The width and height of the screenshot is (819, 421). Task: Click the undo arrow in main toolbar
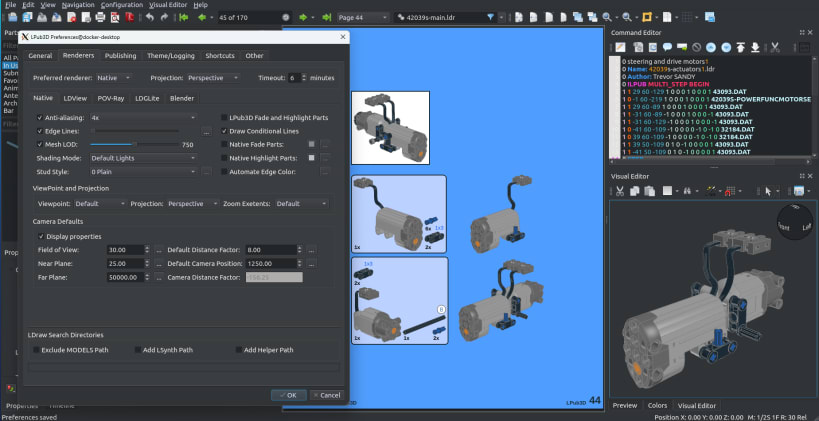point(149,17)
